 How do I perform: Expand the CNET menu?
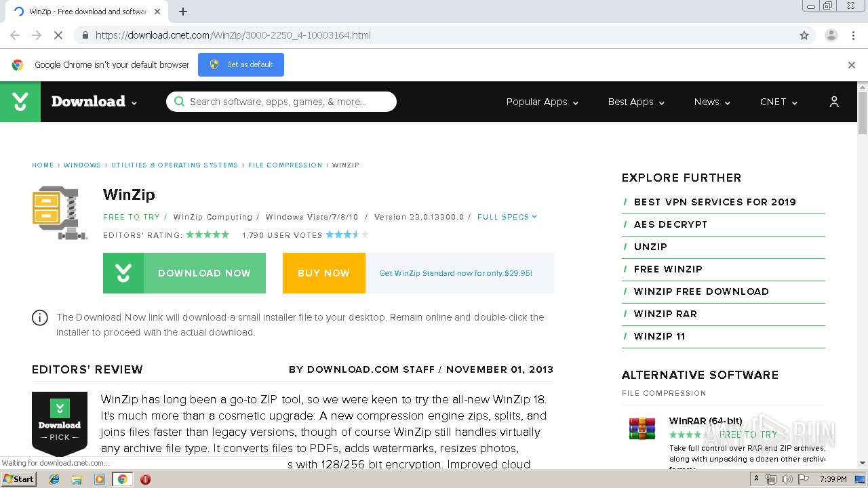(778, 102)
